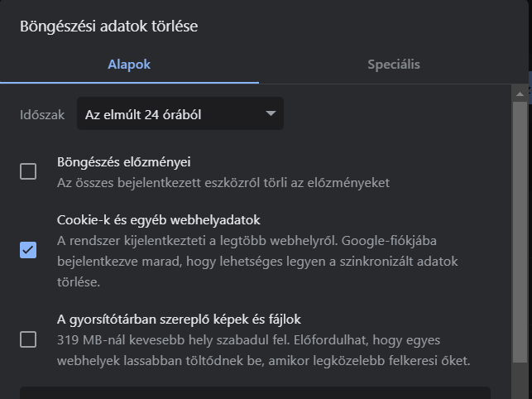Select the Alapok tab
The width and height of the screenshot is (532, 399).
click(x=129, y=65)
